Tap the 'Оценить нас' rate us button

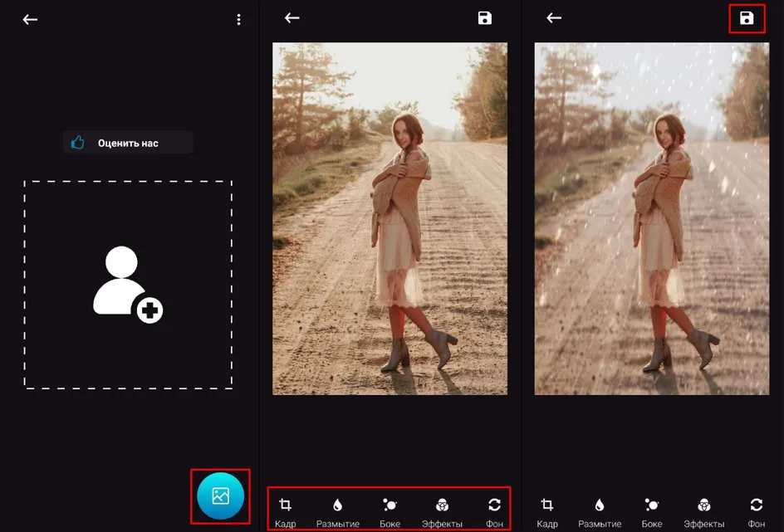point(128,143)
